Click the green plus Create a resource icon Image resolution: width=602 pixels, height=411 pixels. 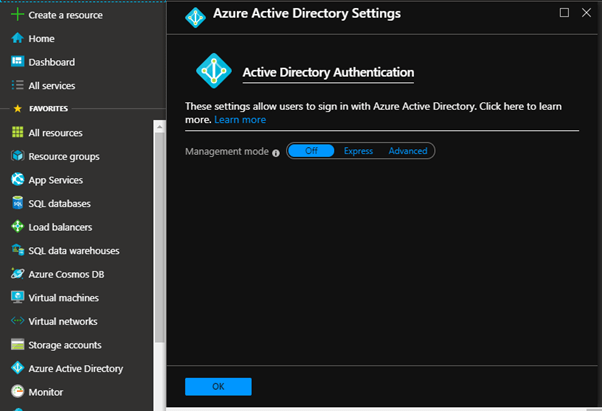[17, 15]
